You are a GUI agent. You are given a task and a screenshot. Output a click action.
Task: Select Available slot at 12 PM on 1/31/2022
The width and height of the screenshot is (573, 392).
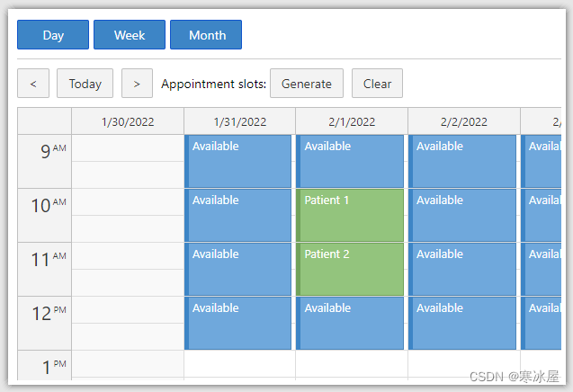click(x=238, y=323)
